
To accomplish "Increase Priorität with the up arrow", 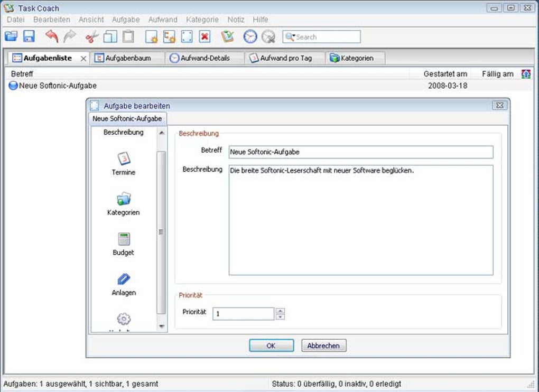I will (280, 311).
